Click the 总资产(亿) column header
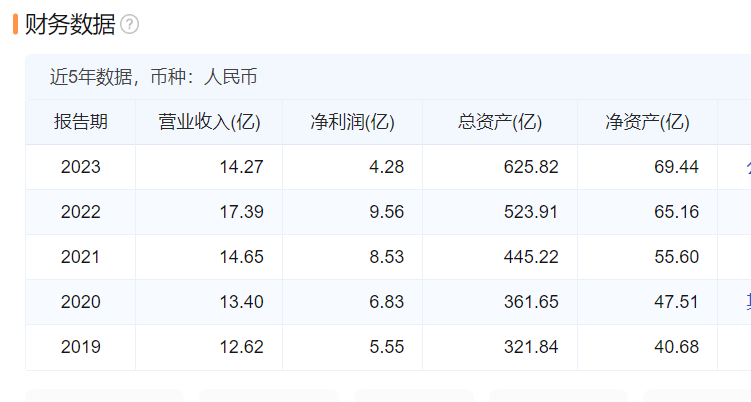This screenshot has height=402, width=751. [x=500, y=122]
